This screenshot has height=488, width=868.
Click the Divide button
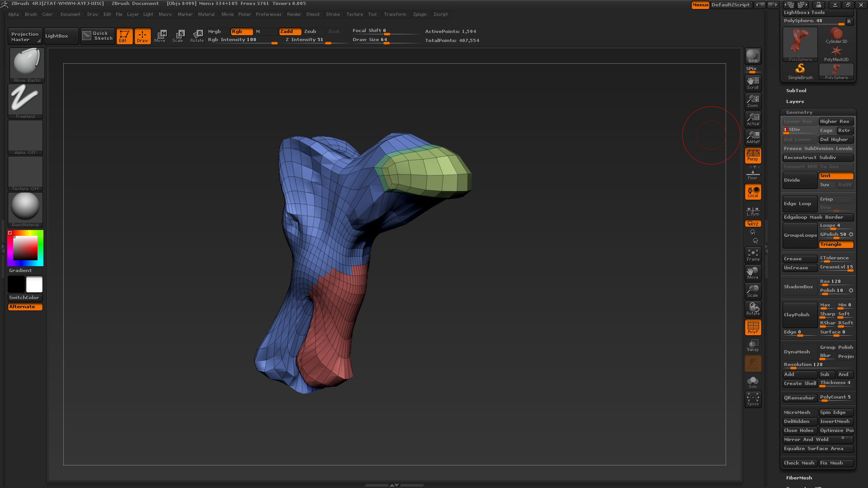pyautogui.click(x=799, y=180)
